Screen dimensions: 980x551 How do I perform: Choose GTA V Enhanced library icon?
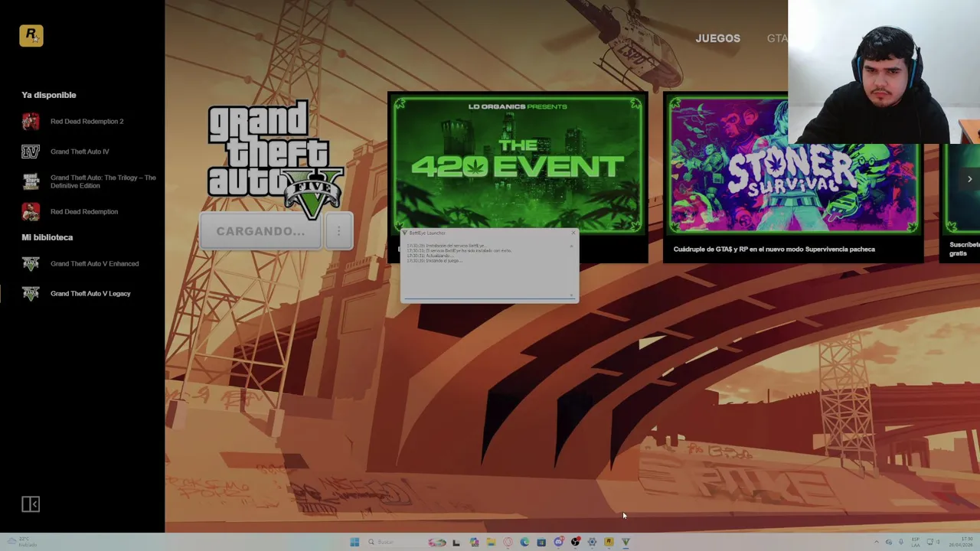(30, 263)
